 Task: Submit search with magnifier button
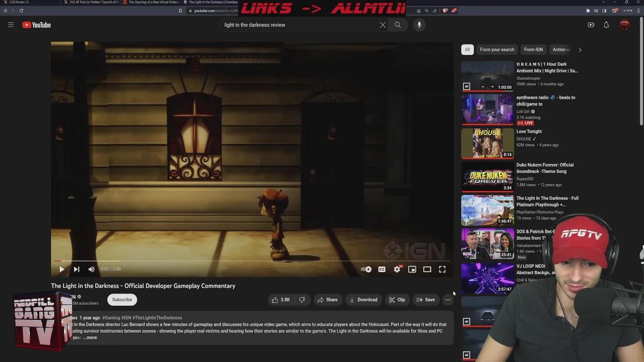[x=398, y=25]
